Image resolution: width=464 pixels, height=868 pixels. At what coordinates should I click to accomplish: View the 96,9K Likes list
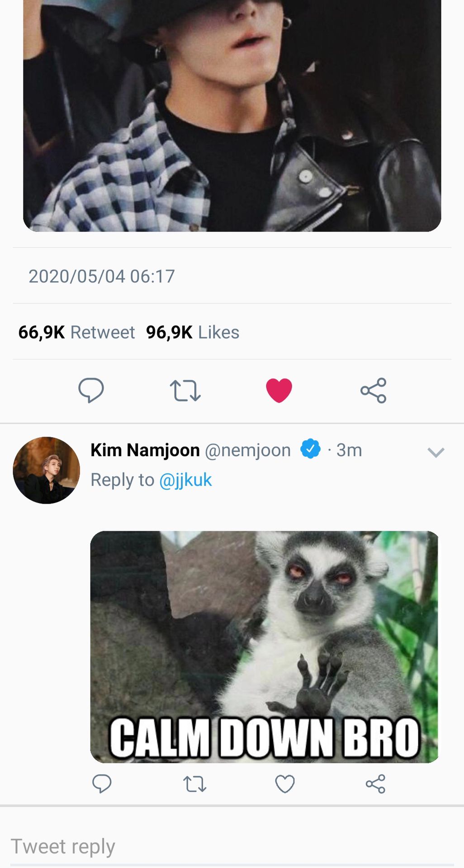point(193,332)
